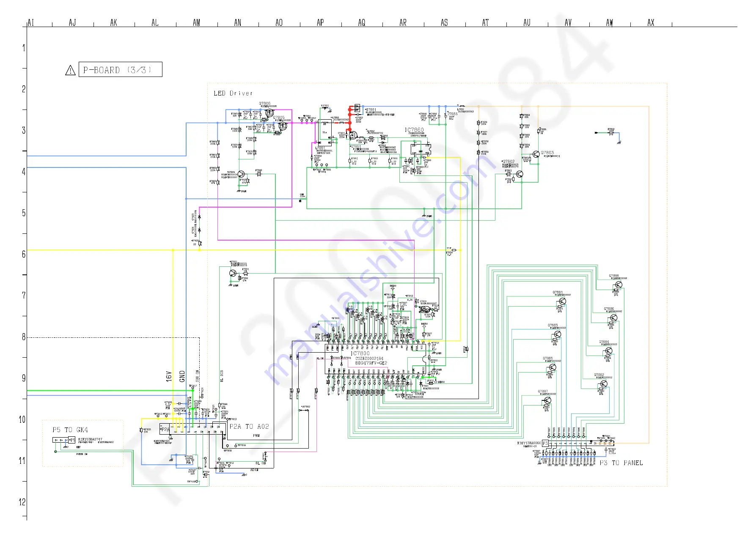Click the 16V rail label
This screenshot has width=756, height=534.
point(169,376)
